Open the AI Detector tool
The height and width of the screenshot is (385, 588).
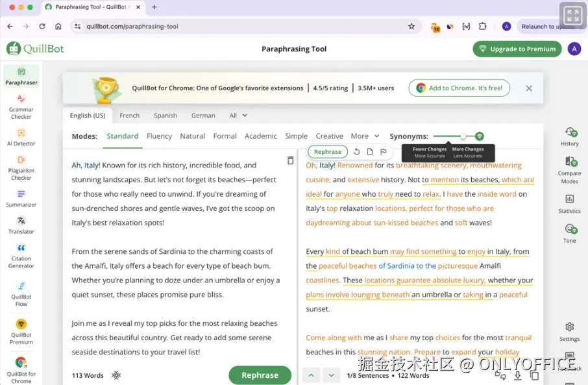coord(21,138)
